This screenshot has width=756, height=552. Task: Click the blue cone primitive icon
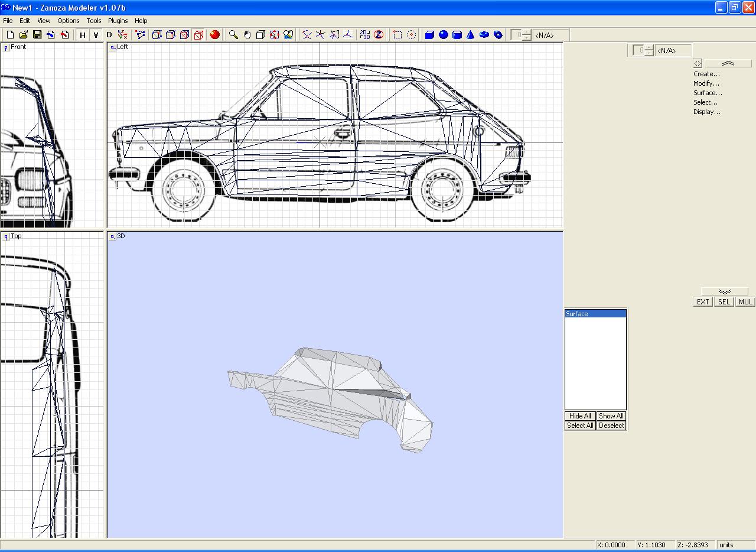[470, 35]
